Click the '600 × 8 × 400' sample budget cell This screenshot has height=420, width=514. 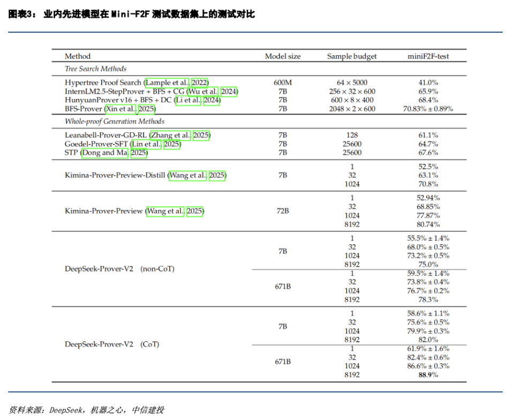click(x=352, y=100)
